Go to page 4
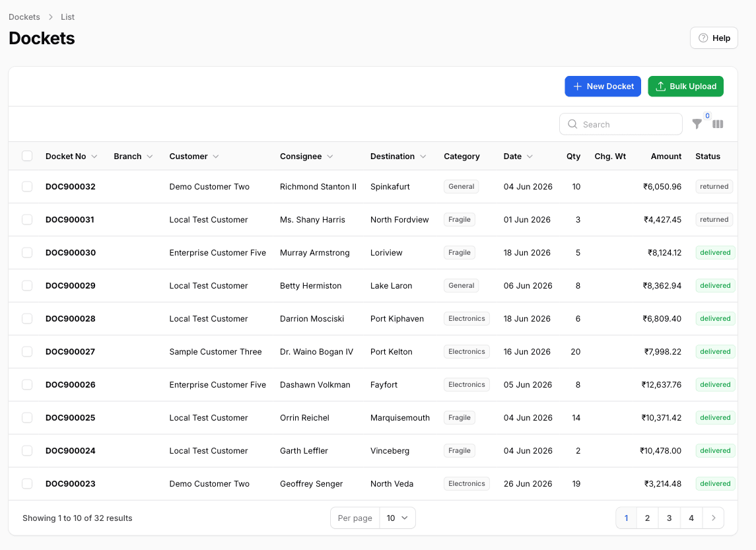 tap(691, 518)
